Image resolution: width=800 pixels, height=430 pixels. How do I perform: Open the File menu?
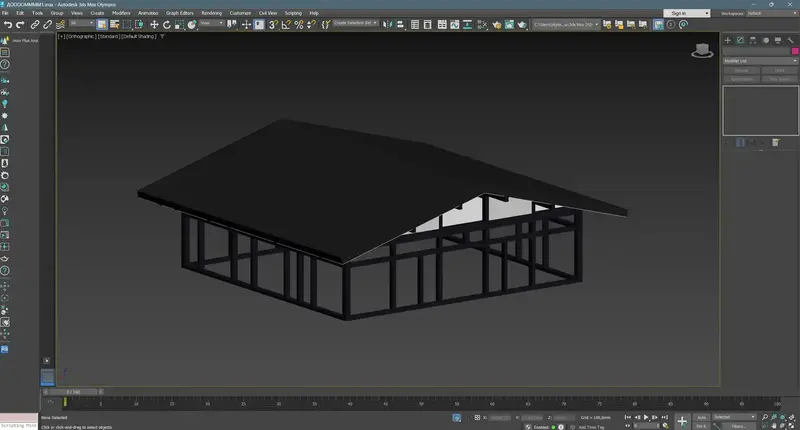[x=5, y=13]
